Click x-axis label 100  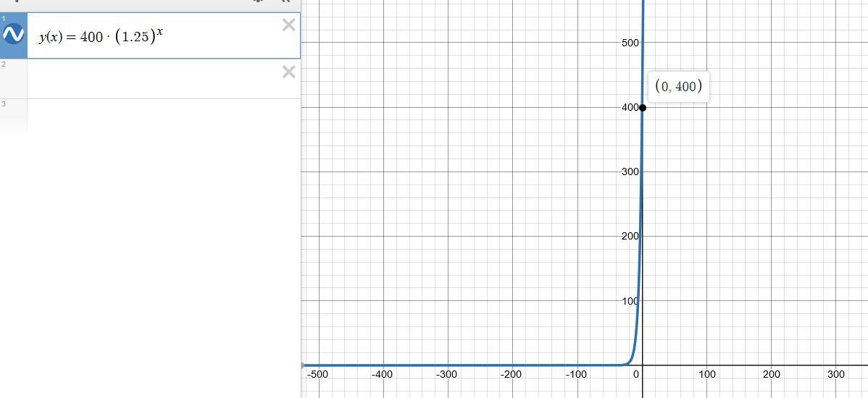click(707, 374)
